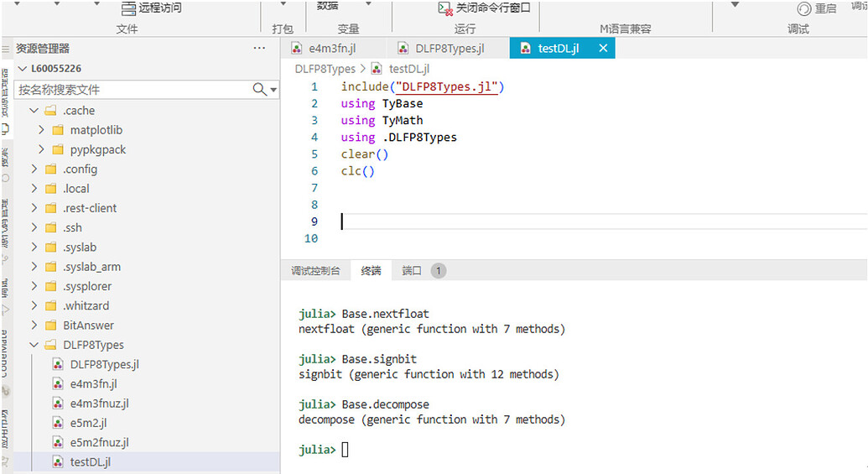Screen dimensions: 868x474
Task: Open e5m2fnuz.jl from the tree
Action: click(x=99, y=442)
